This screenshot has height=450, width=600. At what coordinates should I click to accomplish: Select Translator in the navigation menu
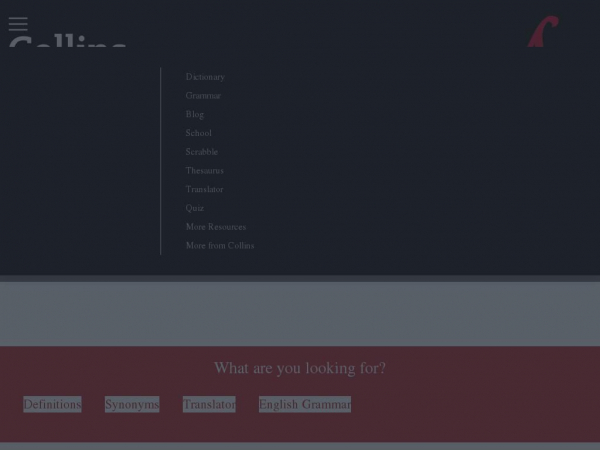click(x=204, y=190)
